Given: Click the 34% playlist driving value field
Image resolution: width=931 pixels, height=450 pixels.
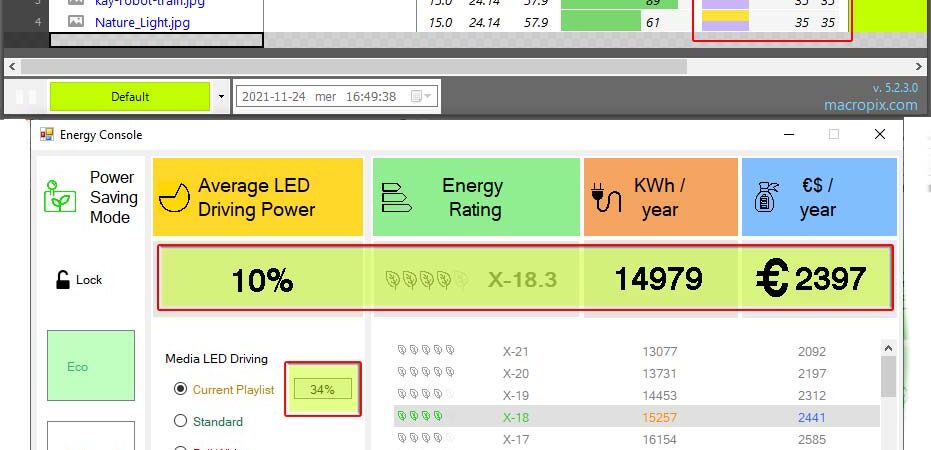Looking at the screenshot, I should [x=322, y=389].
